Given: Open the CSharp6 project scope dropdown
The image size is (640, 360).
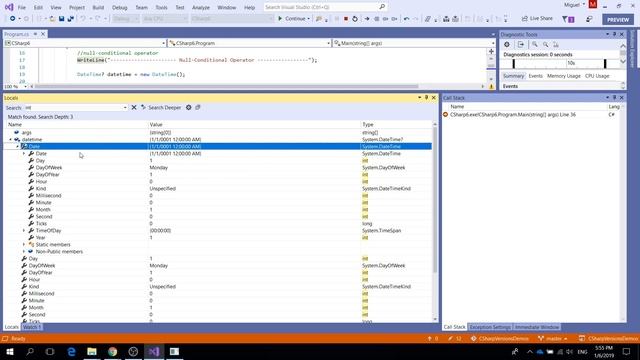Looking at the screenshot, I should click(x=163, y=43).
